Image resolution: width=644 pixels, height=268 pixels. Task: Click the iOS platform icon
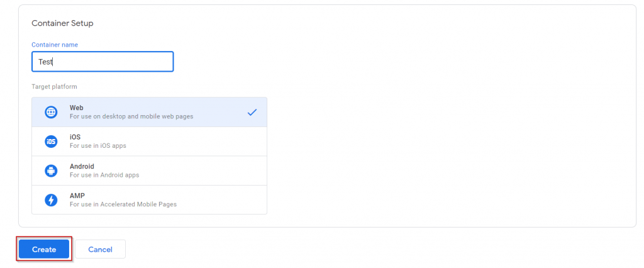51,142
